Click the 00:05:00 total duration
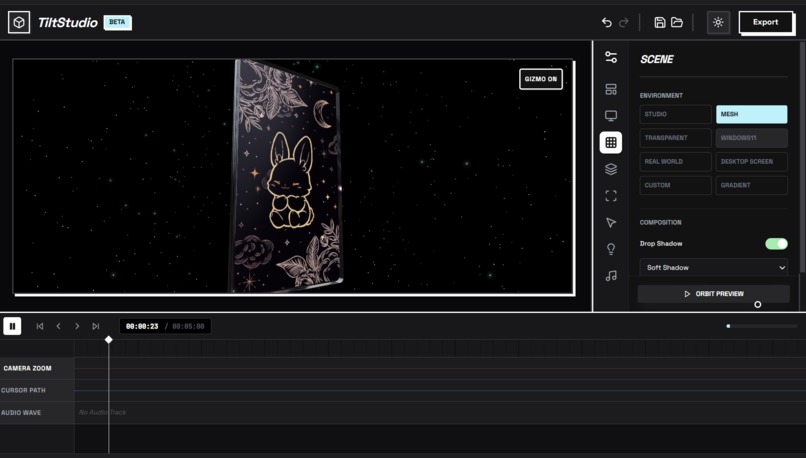Screen dimensions: 806x458 click(x=188, y=326)
